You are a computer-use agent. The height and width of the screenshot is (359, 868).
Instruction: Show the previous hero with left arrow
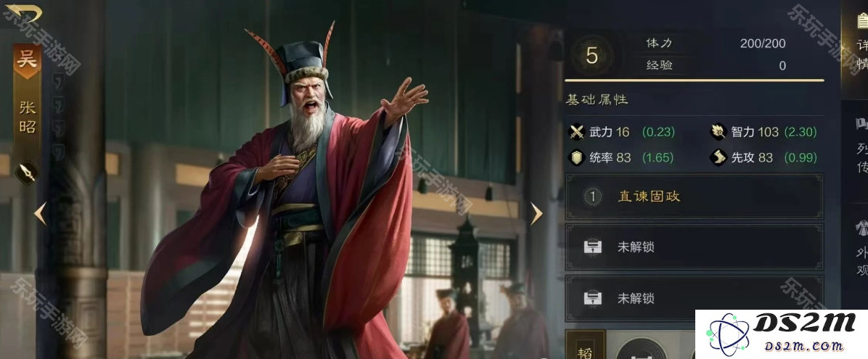40,213
